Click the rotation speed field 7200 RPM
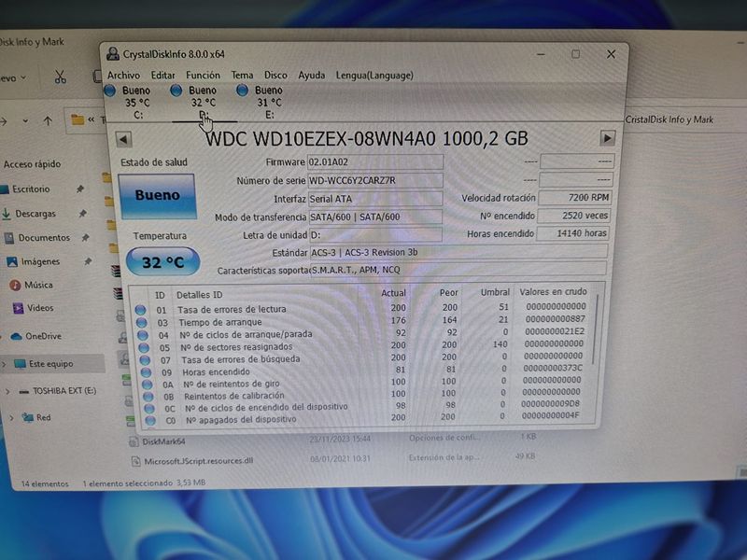This screenshot has height=560, width=747. click(574, 197)
